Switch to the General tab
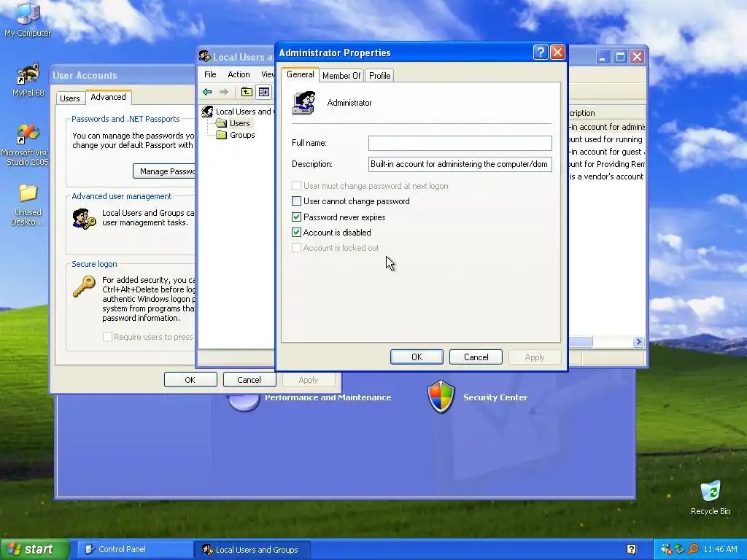 [x=300, y=75]
